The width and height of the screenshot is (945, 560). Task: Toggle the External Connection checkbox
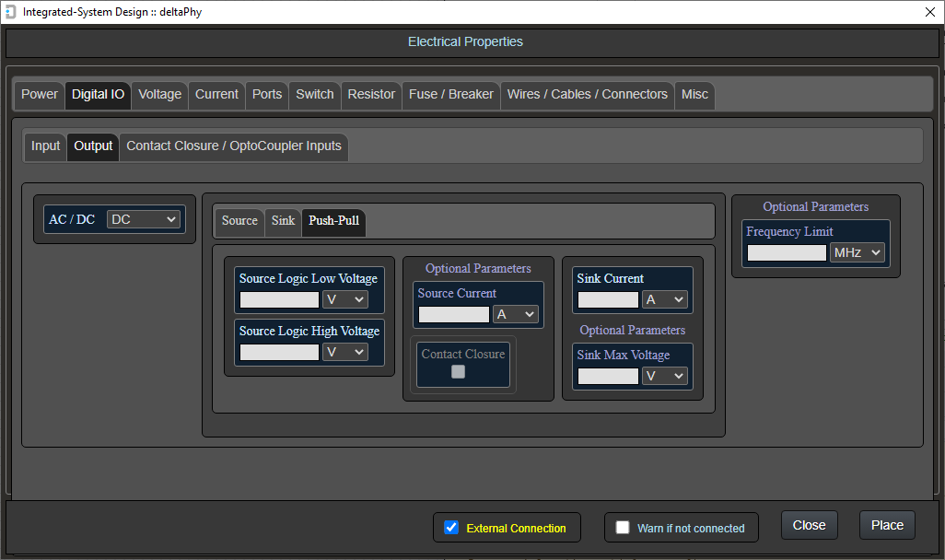pos(451,528)
